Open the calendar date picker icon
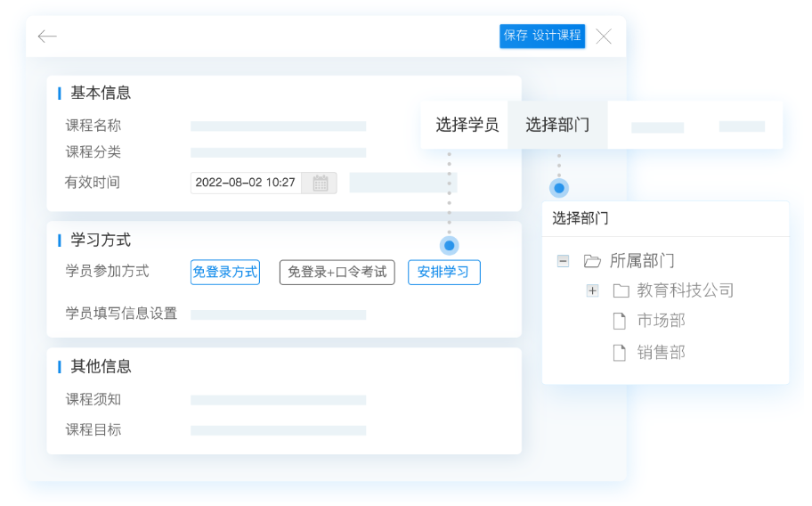The image size is (812, 506). click(x=320, y=183)
